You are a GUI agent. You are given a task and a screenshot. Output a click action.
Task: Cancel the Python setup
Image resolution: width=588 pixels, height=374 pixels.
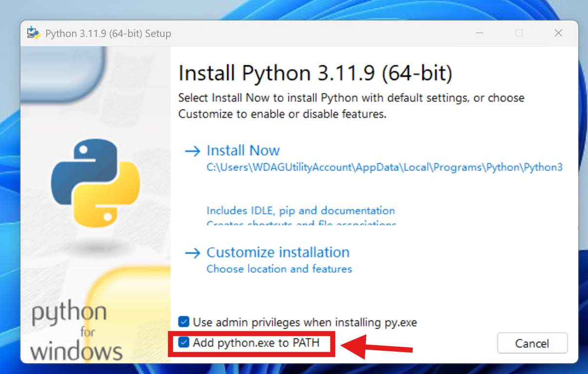[x=532, y=343]
